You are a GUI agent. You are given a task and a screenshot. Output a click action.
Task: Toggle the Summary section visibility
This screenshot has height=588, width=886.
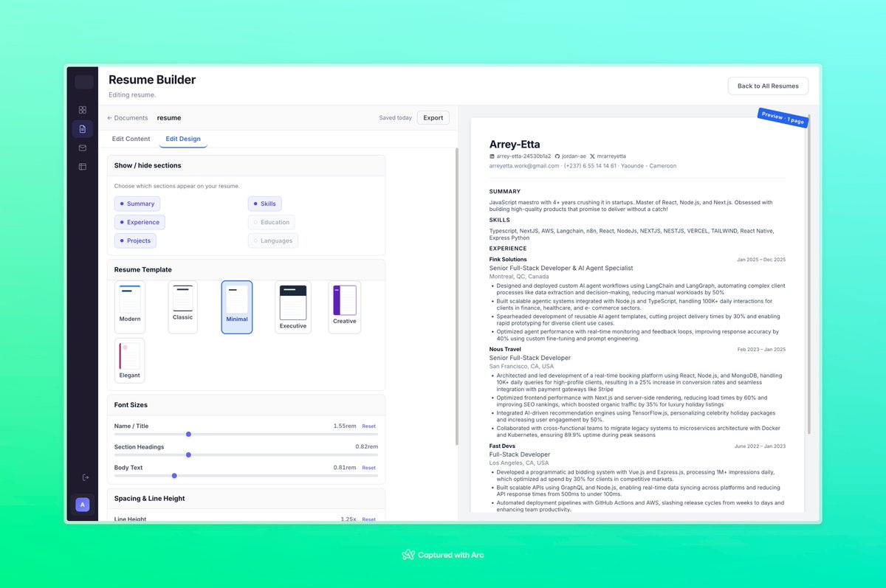[137, 204]
